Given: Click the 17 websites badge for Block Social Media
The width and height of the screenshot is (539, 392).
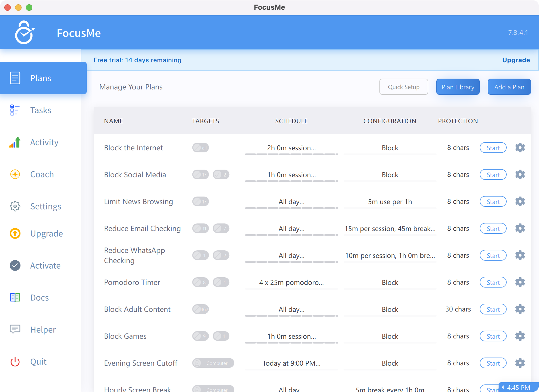Looking at the screenshot, I should tap(201, 174).
